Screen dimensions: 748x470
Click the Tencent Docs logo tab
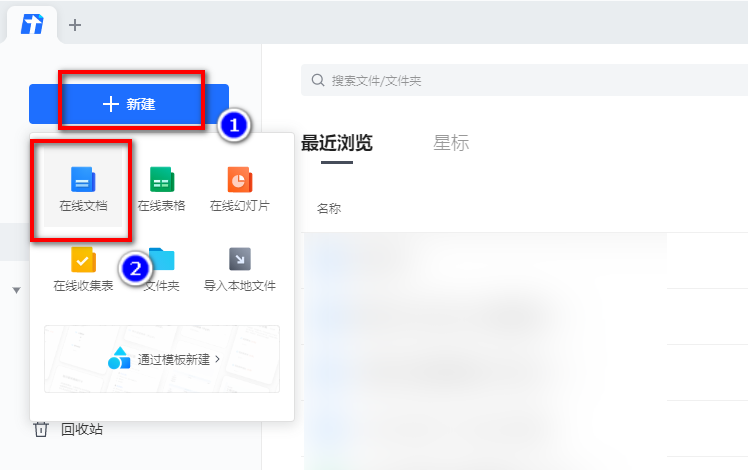tap(32, 24)
